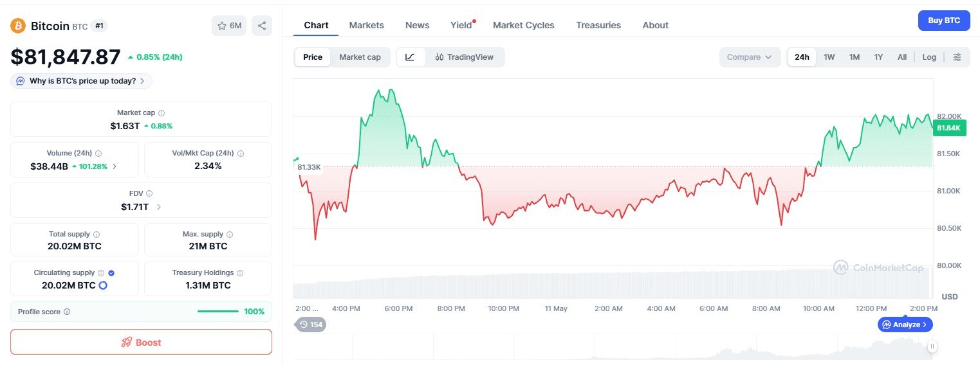980x365 pixels.
Task: Click the circular supply progress ring icon
Action: tap(102, 285)
